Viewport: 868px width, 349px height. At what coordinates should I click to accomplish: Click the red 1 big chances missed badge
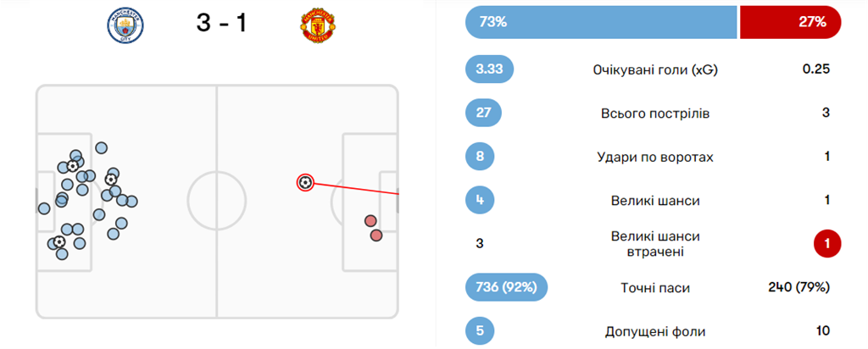(826, 245)
